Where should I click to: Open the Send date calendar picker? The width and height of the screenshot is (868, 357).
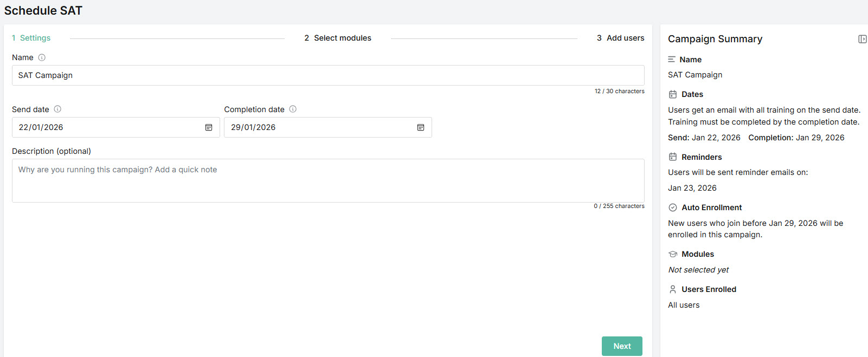point(209,127)
